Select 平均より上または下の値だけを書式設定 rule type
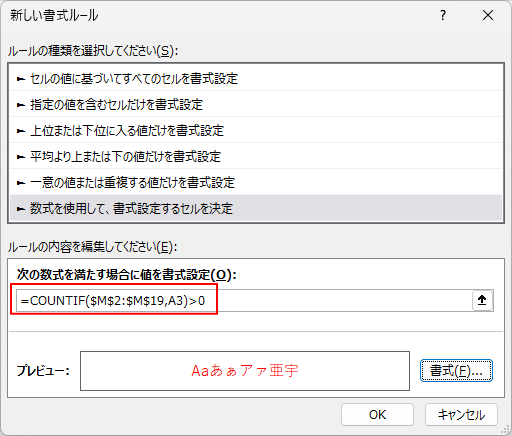This screenshot has height=436, width=512. [256, 156]
